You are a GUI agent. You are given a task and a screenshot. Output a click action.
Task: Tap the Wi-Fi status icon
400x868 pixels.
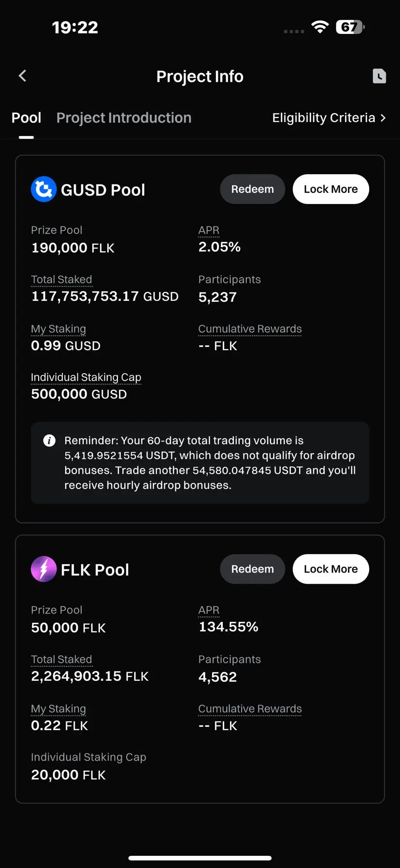(x=320, y=27)
